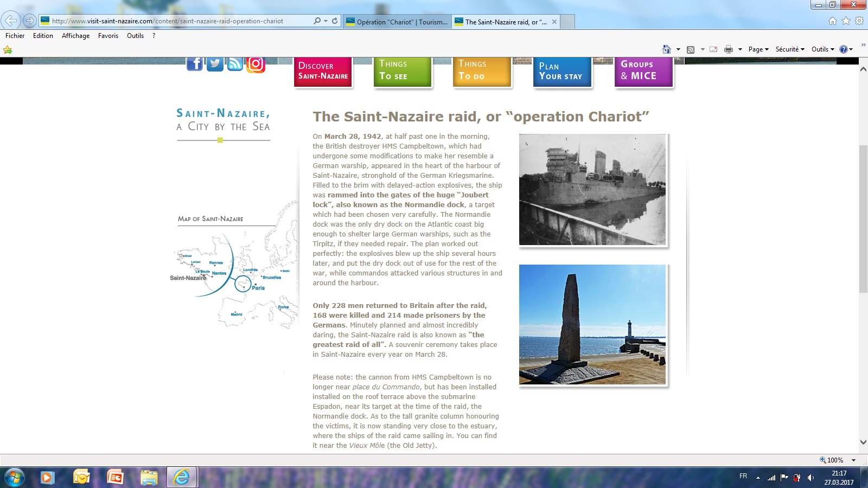The image size is (868, 488).
Task: Open the mail application in taskbar
Action: [81, 478]
